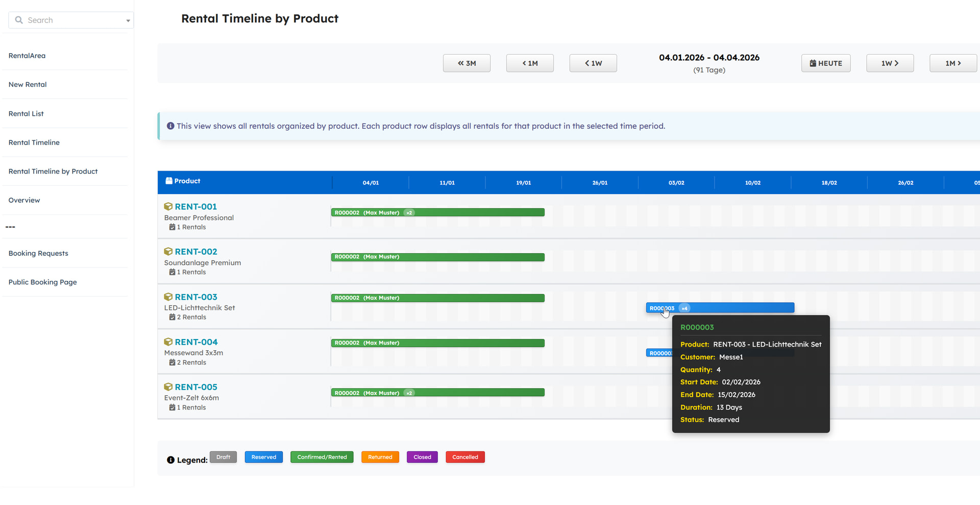Click the magnifier icon in the search box
Image resolution: width=980 pixels, height=505 pixels.
click(x=19, y=20)
